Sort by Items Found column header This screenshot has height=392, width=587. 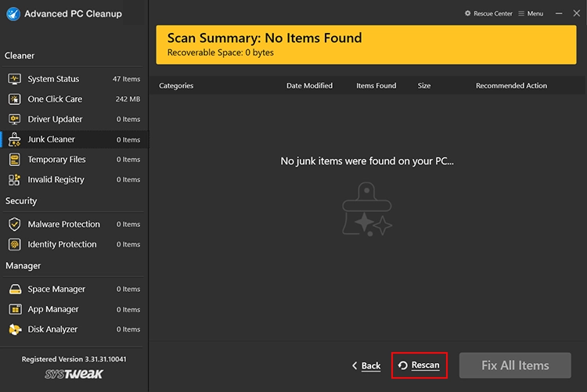tap(376, 86)
